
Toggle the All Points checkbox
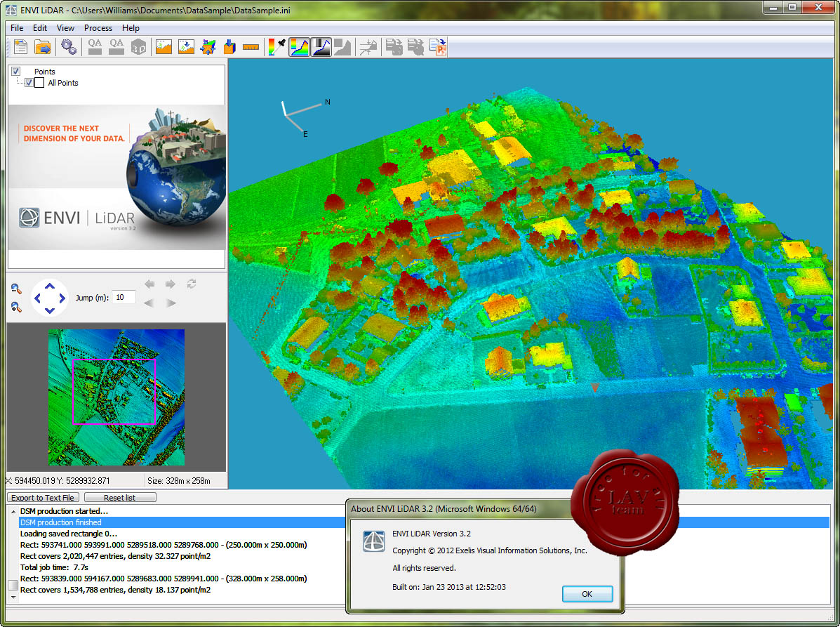[29, 83]
